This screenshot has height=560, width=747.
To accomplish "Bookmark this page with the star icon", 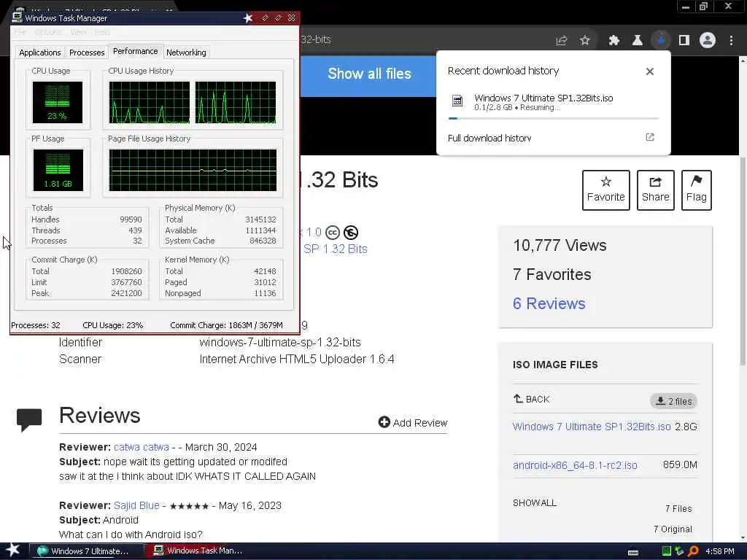I will 585,41.
